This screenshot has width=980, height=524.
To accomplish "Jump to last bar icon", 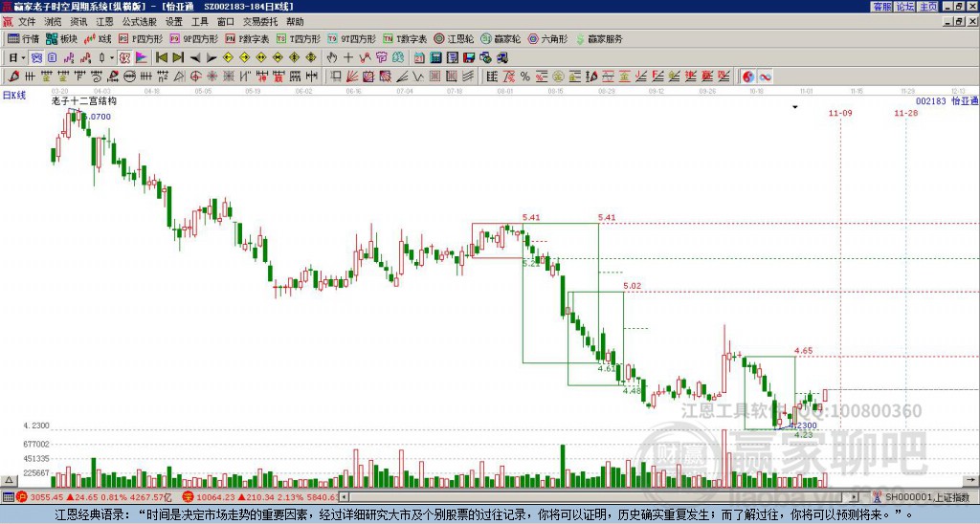I will [x=178, y=58].
